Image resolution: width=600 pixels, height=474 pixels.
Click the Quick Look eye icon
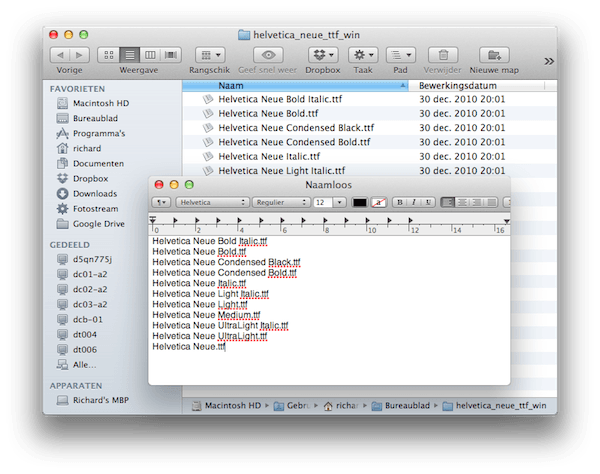tap(268, 55)
